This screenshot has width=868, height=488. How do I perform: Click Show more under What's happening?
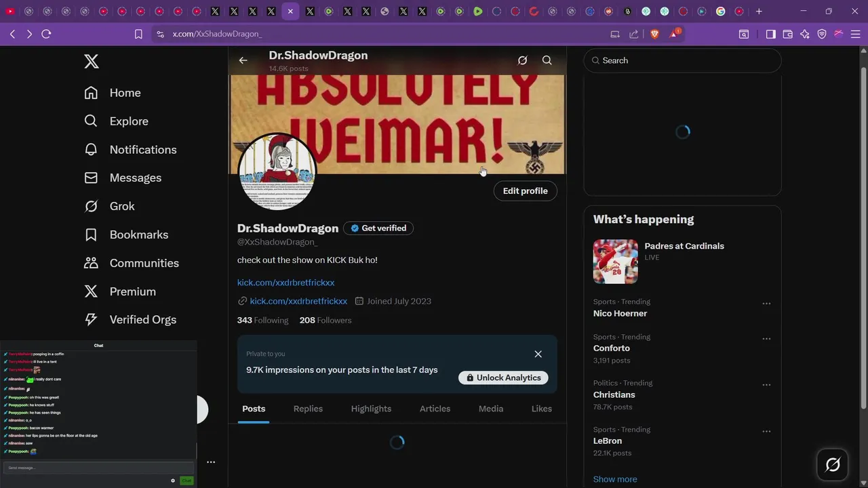click(615, 479)
